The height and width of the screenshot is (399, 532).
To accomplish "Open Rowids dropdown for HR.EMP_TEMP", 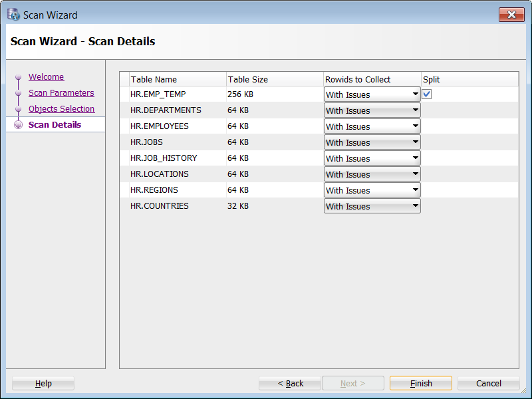I will tap(372, 94).
